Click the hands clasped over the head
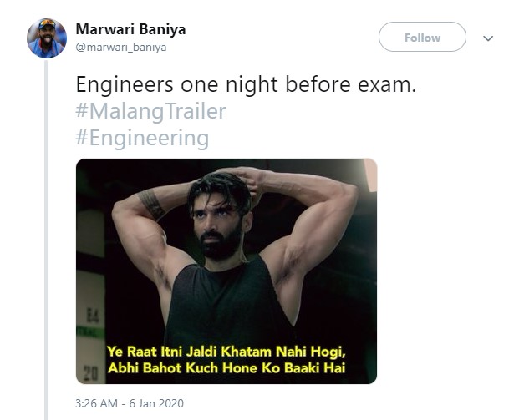 coord(244,179)
